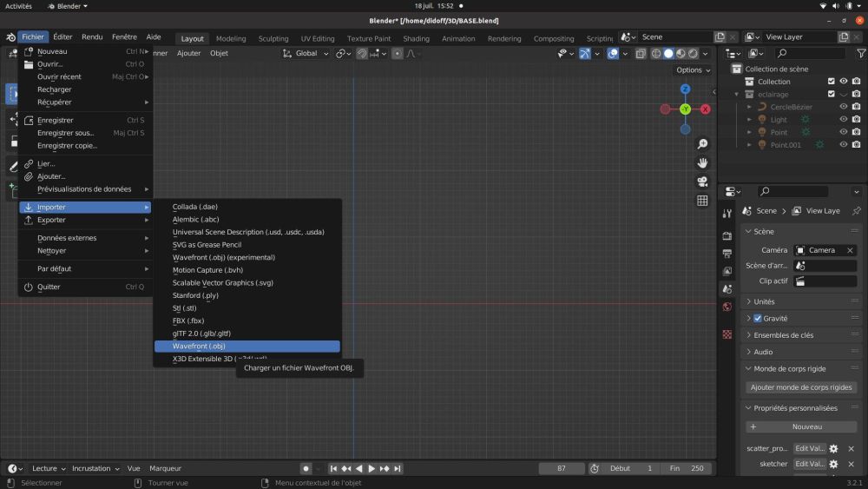Expand the Audio panel
The width and height of the screenshot is (868, 489).
(x=763, y=352)
